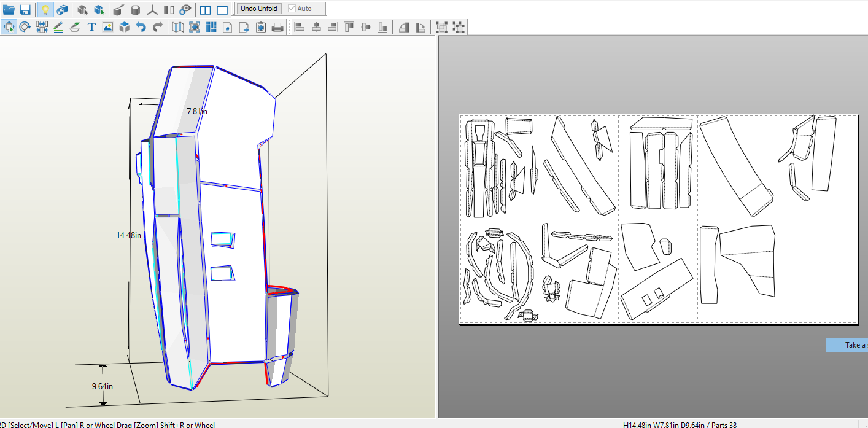The width and height of the screenshot is (868, 428).
Task: Toggle the light bulb lighting icon
Action: [x=45, y=9]
